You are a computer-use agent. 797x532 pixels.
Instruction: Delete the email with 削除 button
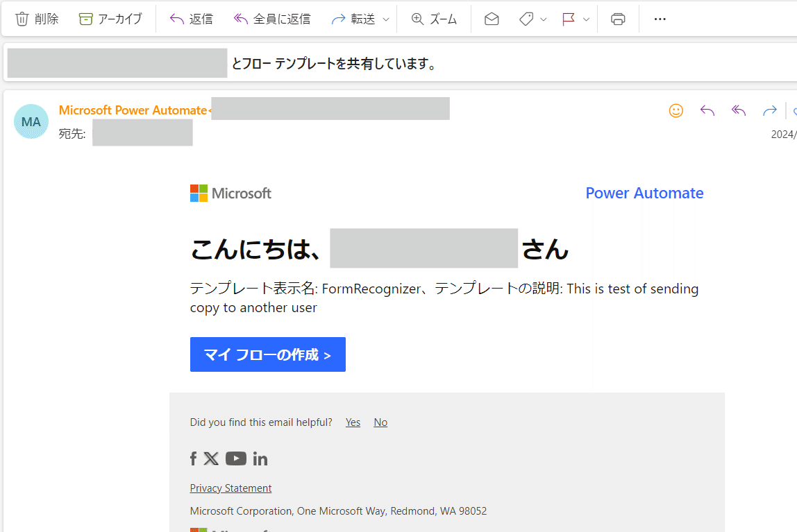point(37,19)
